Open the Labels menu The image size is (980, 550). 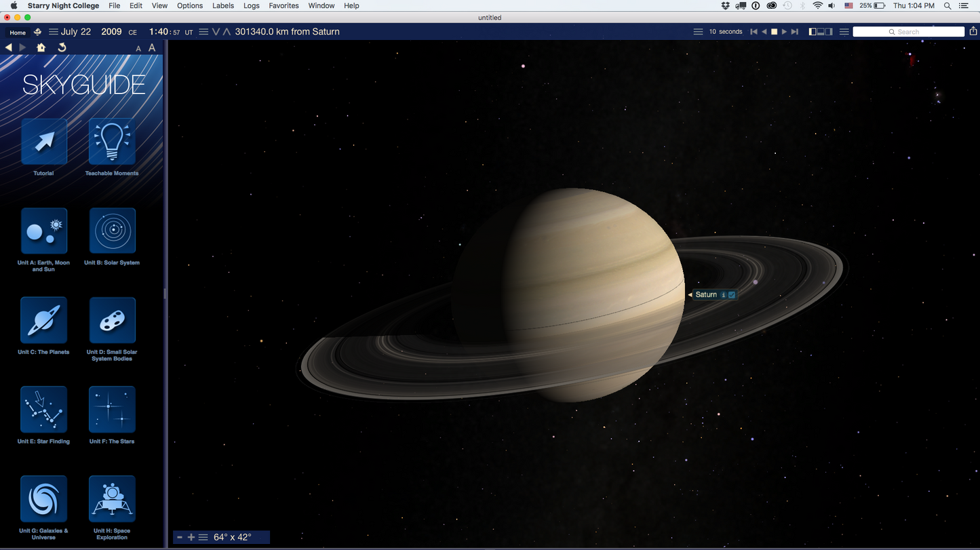(x=223, y=5)
